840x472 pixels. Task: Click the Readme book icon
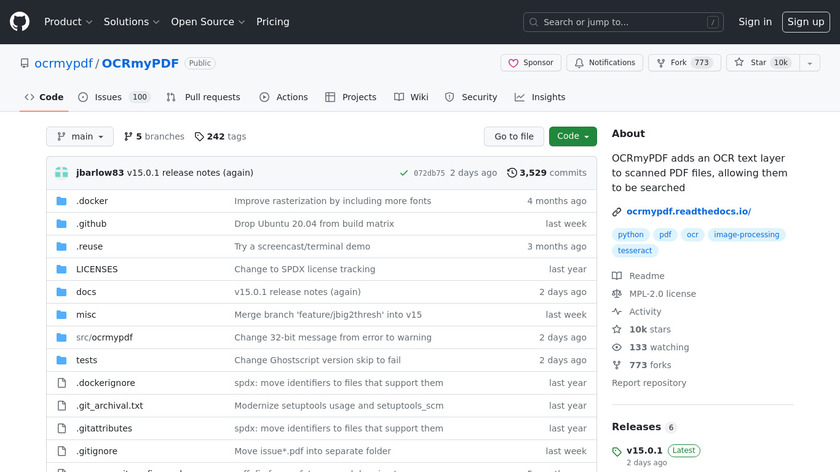(617, 276)
